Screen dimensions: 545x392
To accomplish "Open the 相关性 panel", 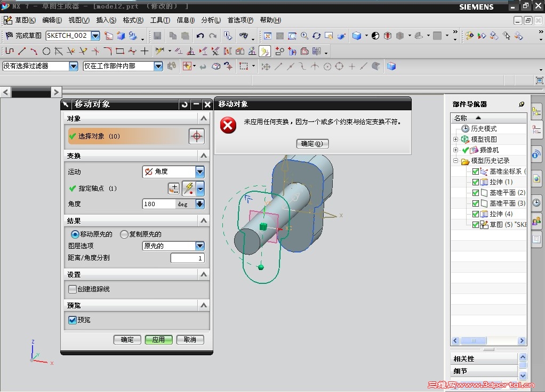I will tap(484, 358).
